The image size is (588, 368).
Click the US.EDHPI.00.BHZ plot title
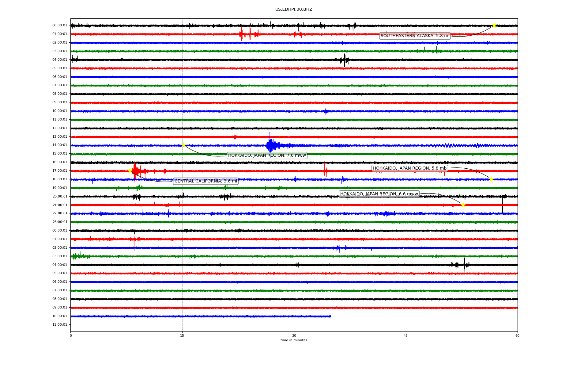coord(294,10)
